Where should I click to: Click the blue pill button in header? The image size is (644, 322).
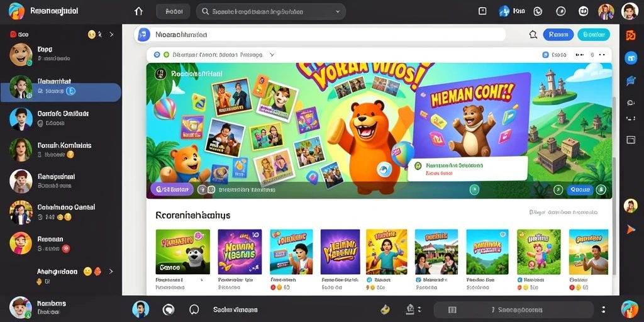[558, 35]
